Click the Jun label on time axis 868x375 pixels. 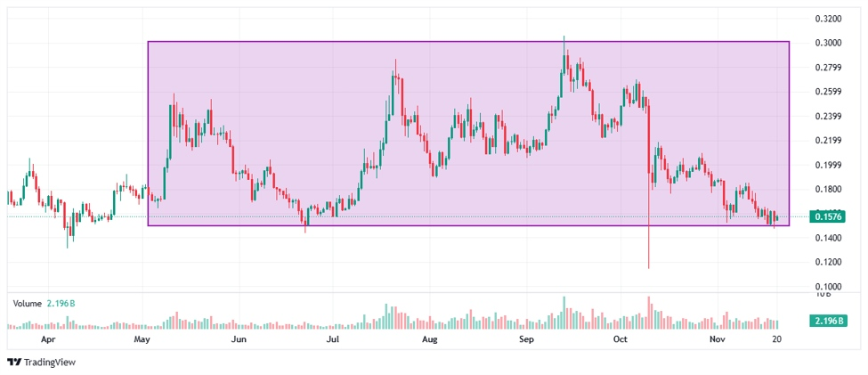[x=239, y=340]
